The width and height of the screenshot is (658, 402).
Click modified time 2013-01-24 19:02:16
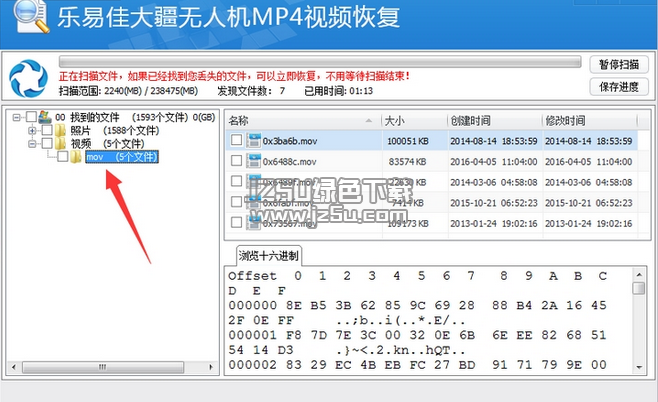pos(588,223)
